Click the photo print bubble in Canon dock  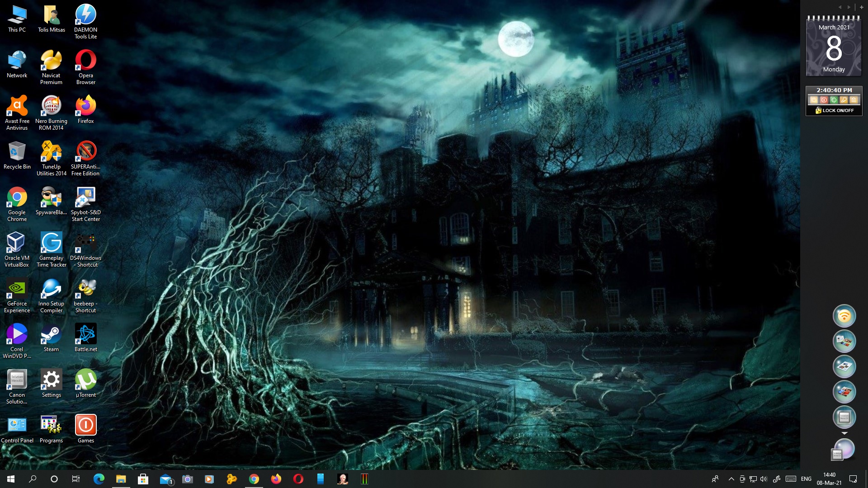point(844,392)
